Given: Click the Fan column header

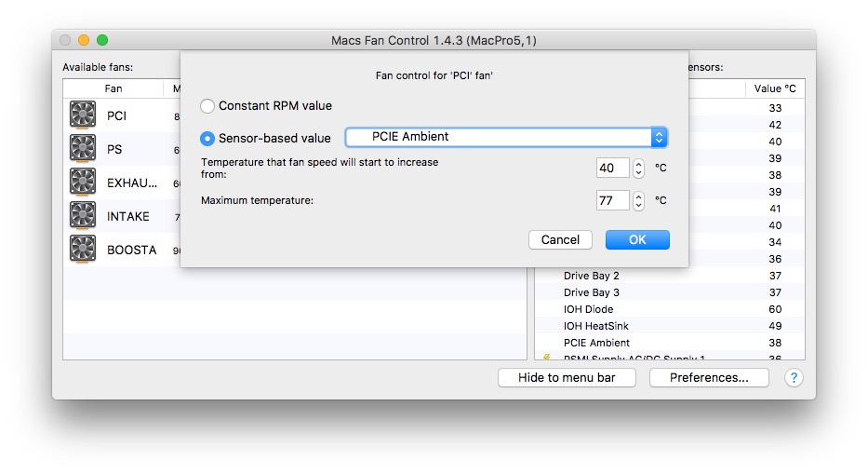Looking at the screenshot, I should click(114, 88).
